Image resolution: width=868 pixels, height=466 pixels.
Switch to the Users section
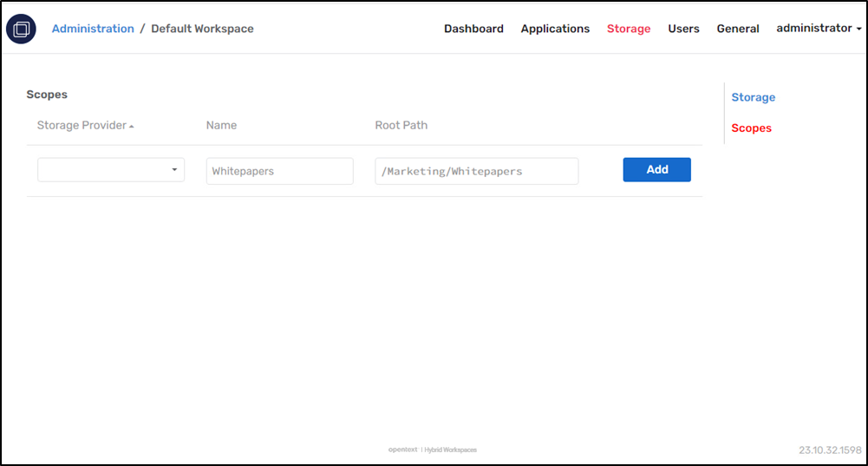pos(683,29)
